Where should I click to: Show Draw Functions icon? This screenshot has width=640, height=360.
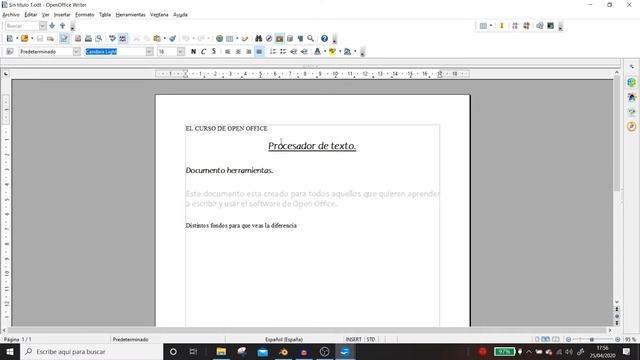[x=245, y=38]
